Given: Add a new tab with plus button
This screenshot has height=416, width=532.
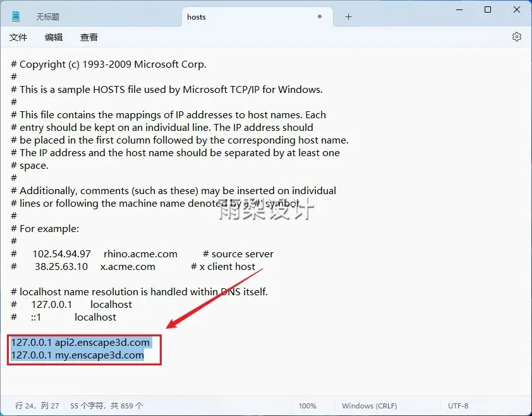Looking at the screenshot, I should pyautogui.click(x=348, y=16).
